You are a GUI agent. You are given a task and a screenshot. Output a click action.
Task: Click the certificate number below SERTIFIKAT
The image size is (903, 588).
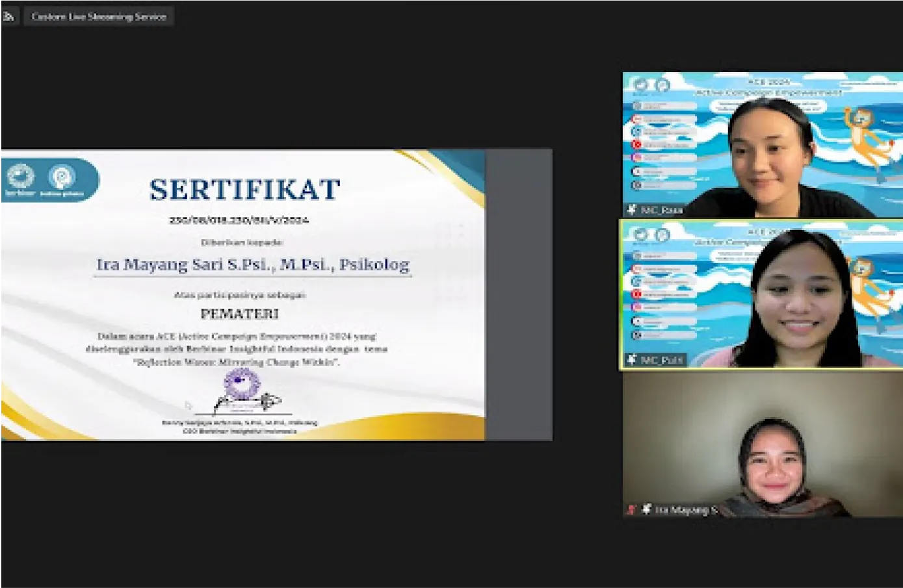pos(239,220)
